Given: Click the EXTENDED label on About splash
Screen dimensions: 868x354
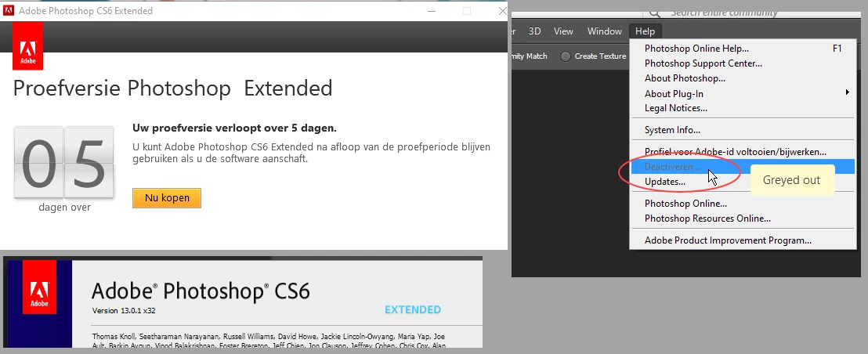Looking at the screenshot, I should pos(413,310).
